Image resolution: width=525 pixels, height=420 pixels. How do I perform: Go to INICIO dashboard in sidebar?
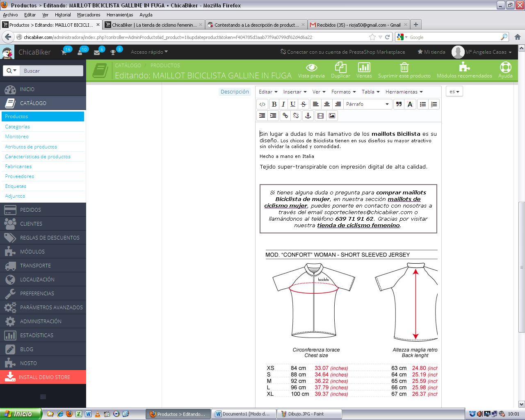click(x=43, y=89)
